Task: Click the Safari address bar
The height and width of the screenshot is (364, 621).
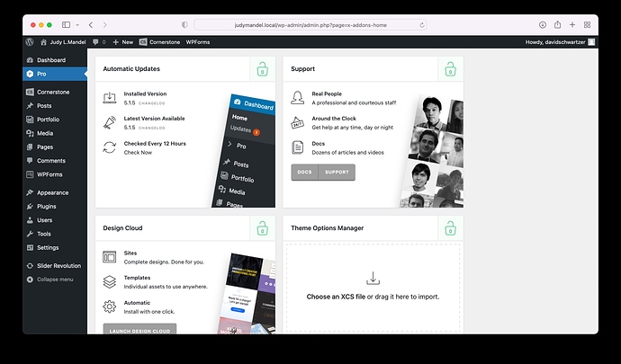Action: click(x=310, y=25)
